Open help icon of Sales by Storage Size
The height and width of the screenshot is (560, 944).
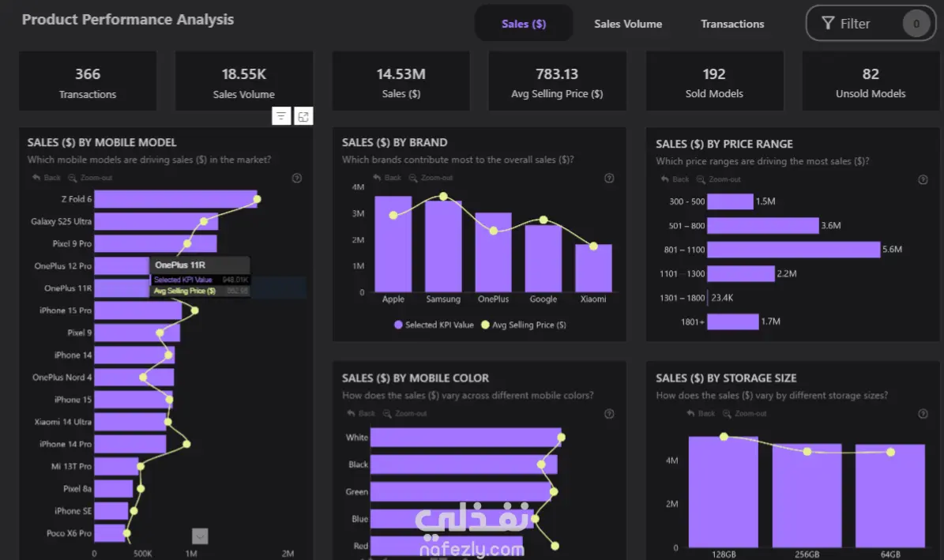[x=923, y=414]
